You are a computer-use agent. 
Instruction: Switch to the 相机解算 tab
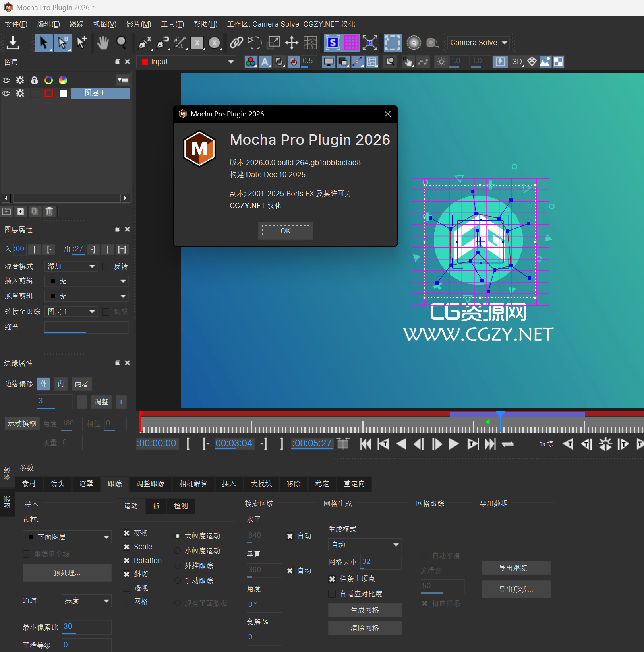[x=193, y=484]
